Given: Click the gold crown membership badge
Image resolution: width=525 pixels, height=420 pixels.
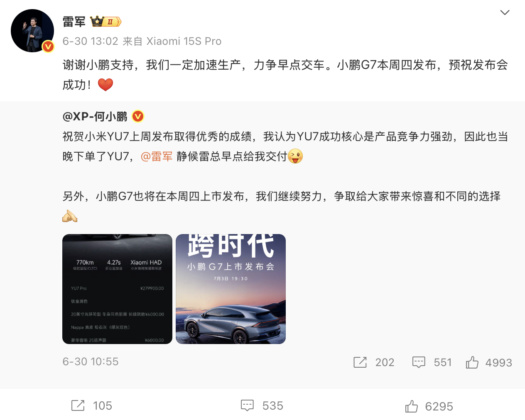Looking at the screenshot, I should [x=106, y=22].
